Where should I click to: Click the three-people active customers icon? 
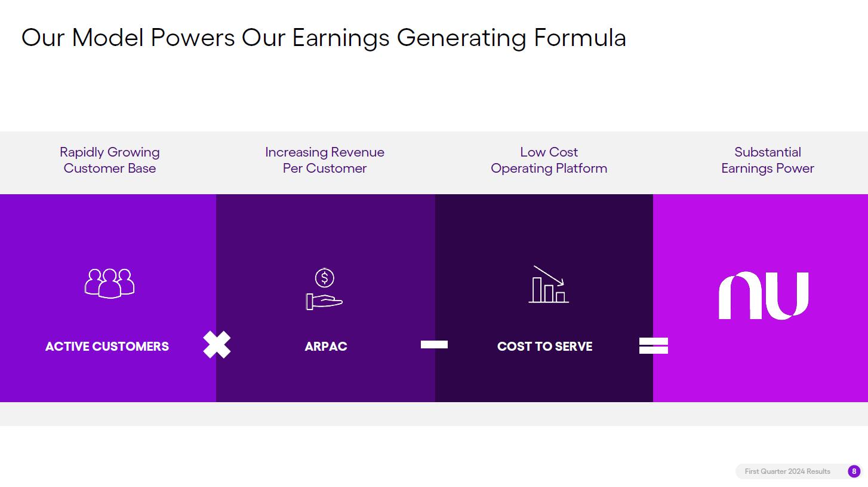point(110,283)
